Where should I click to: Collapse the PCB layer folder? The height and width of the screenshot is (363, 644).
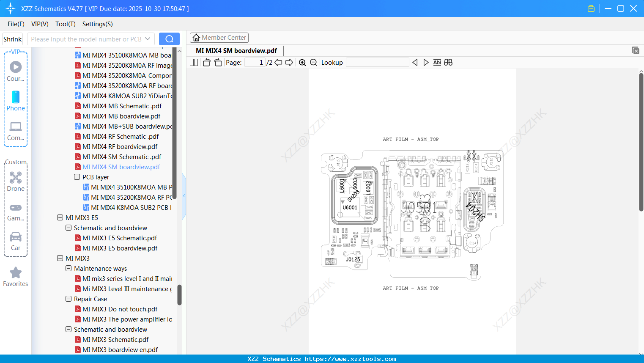pos(77,177)
